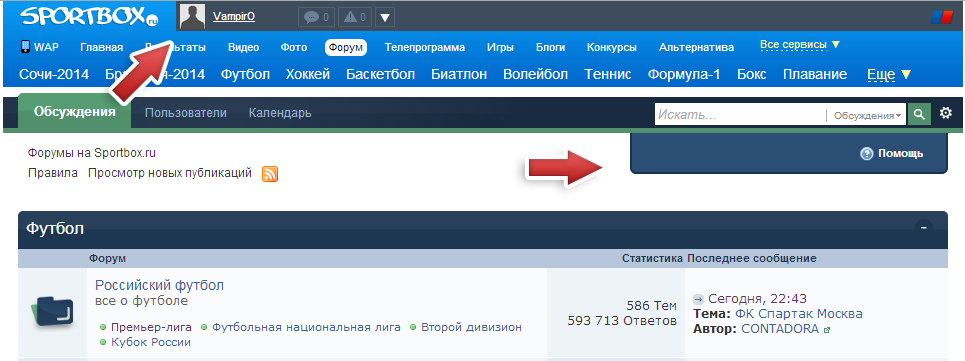Screen dimensions: 965x361
Task: Open Биатлон sport category
Action: pos(459,74)
